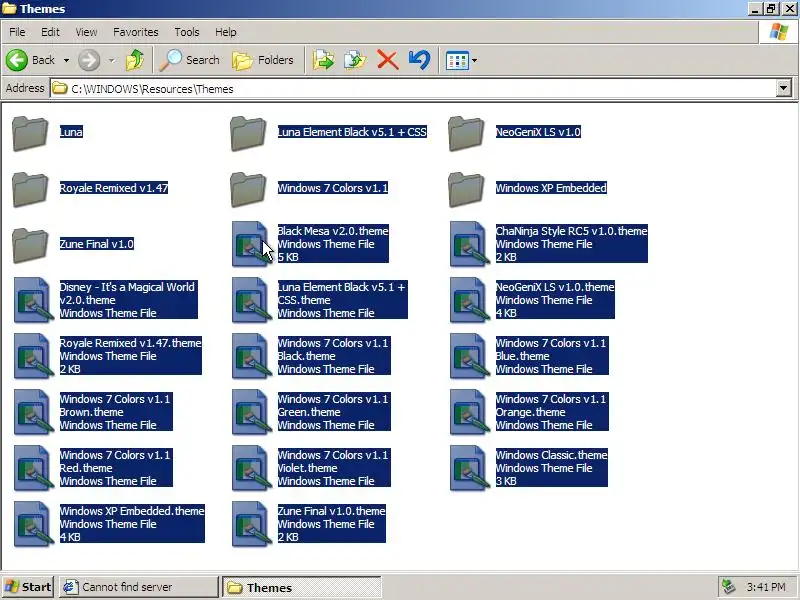Select Windows 7 Colors v1.1 Blue.theme icon
The width and height of the screenshot is (800, 600).
click(x=468, y=356)
